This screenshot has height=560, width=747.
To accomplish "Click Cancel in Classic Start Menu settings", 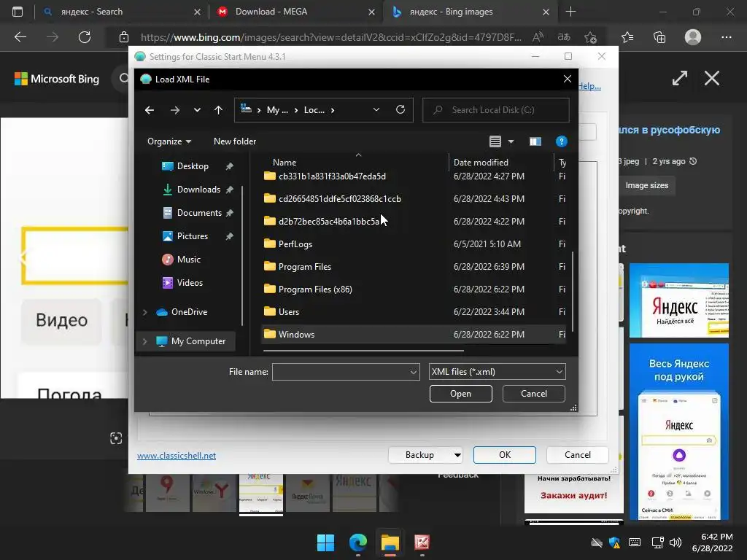I will 578,455.
